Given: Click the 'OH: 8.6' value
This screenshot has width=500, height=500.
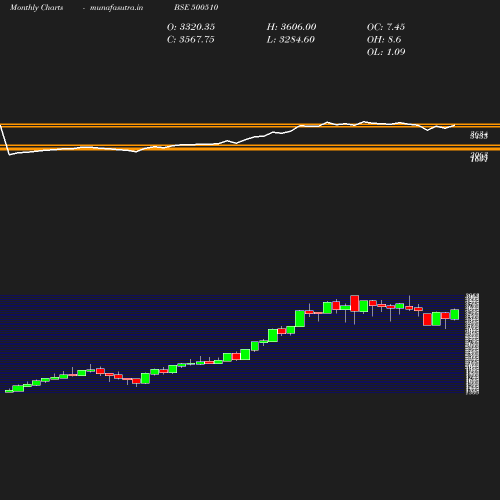Looking at the screenshot, I should (x=384, y=39).
